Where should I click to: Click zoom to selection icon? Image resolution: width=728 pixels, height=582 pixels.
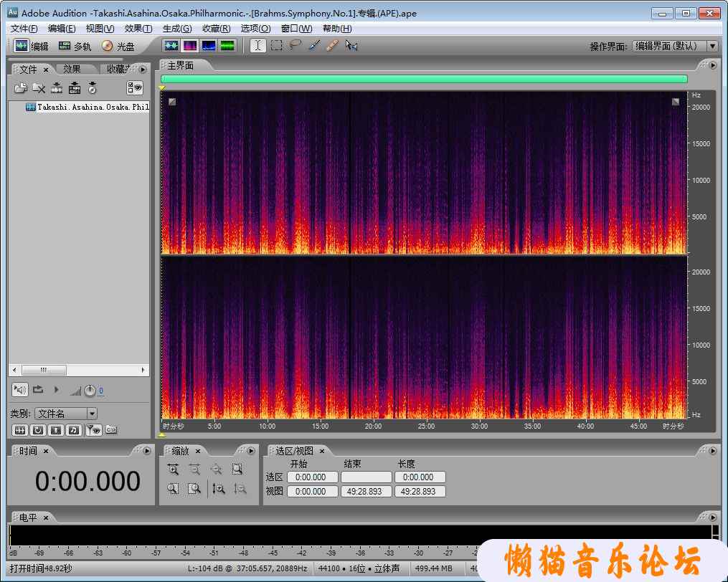point(237,469)
